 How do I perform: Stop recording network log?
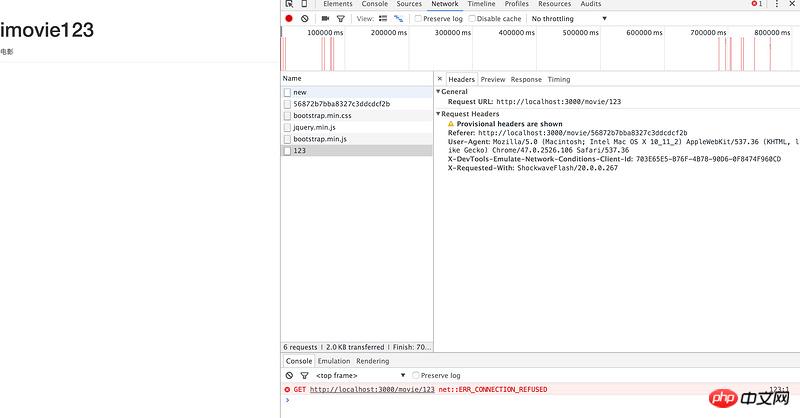pyautogui.click(x=289, y=18)
